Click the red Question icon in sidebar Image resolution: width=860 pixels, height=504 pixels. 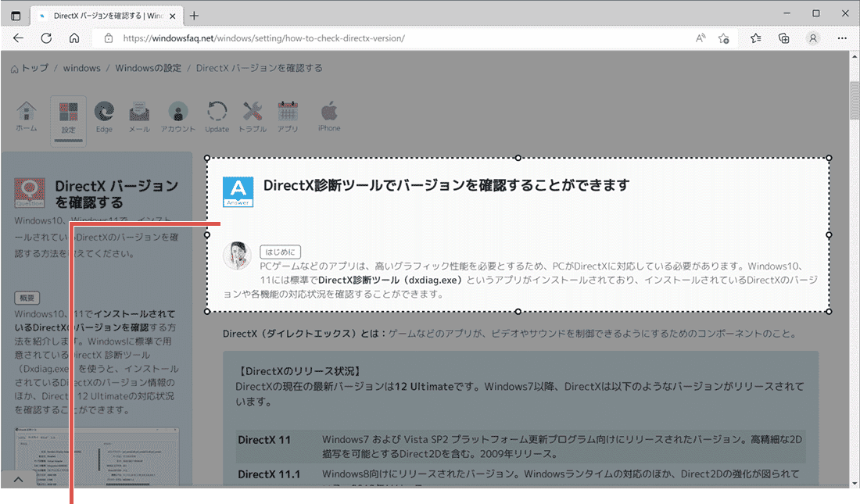pyautogui.click(x=30, y=192)
